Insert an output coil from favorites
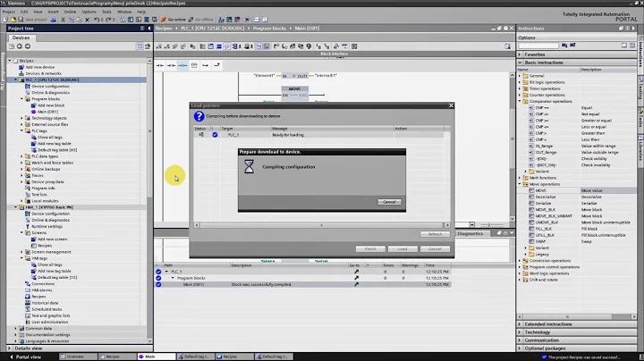 point(182,65)
